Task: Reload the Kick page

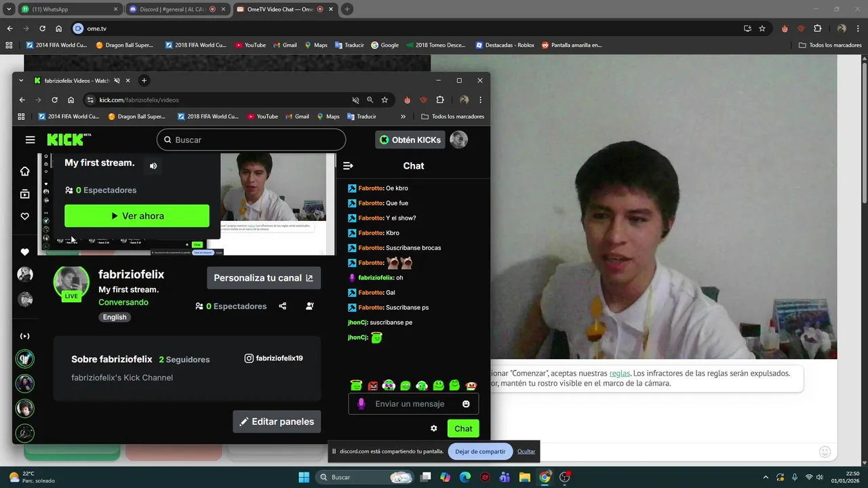Action: pos(54,100)
